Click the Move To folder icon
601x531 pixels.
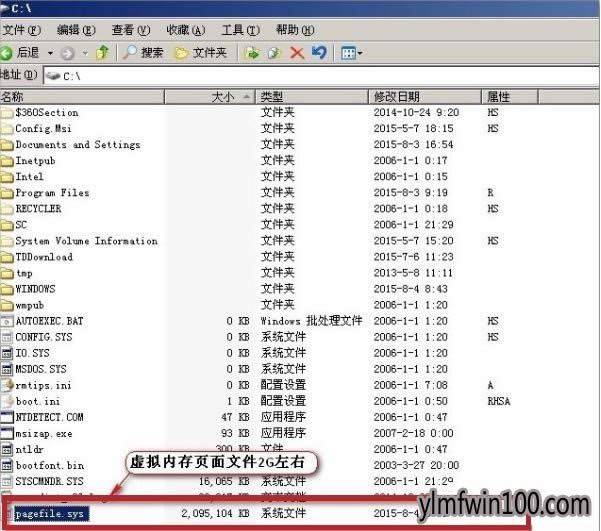pos(253,52)
